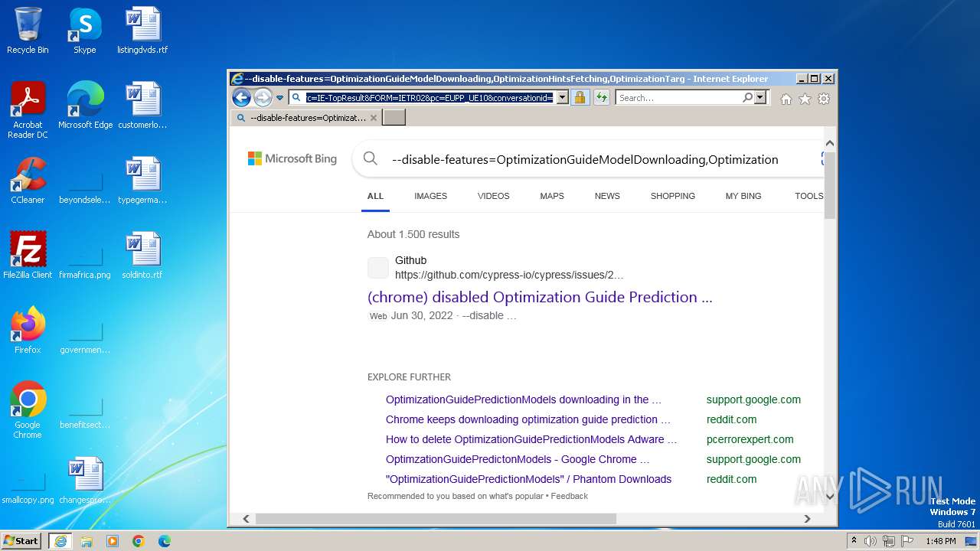Click the Internet Explorer Forward button

(263, 97)
